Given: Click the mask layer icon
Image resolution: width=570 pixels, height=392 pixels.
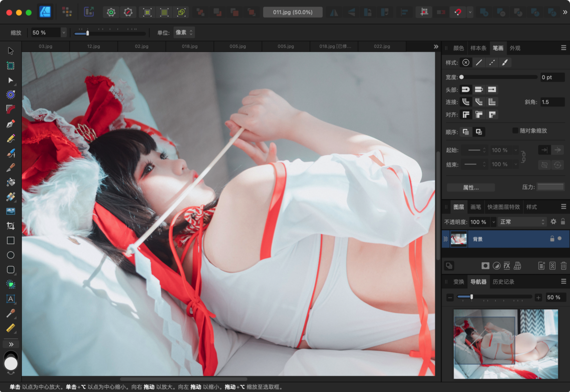Looking at the screenshot, I should pos(485,266).
